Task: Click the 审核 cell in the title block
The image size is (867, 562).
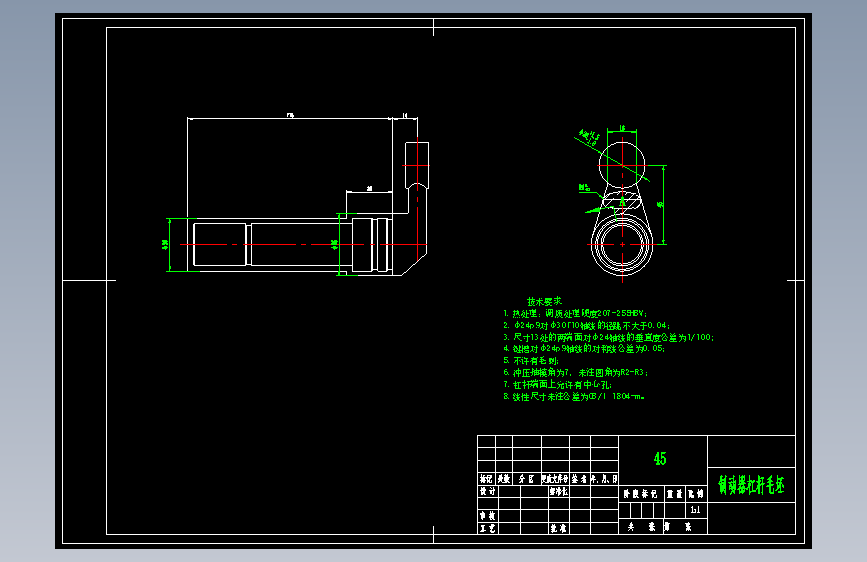Action: (488, 516)
